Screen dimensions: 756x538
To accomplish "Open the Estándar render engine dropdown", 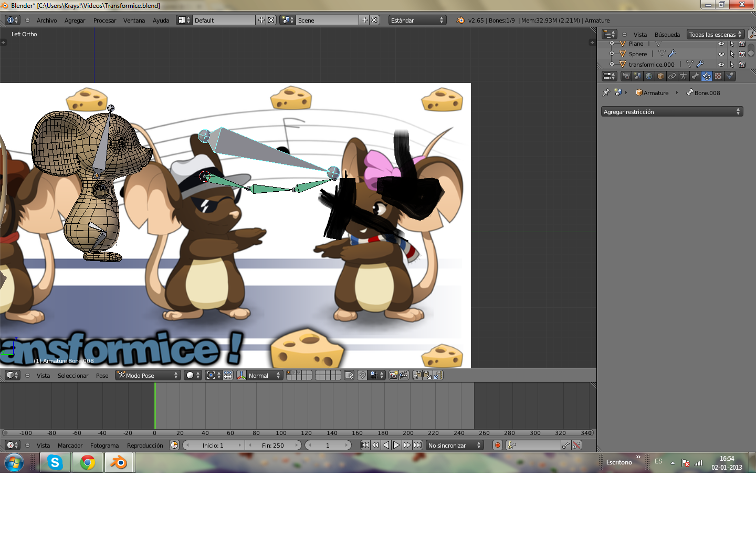I will [x=418, y=20].
